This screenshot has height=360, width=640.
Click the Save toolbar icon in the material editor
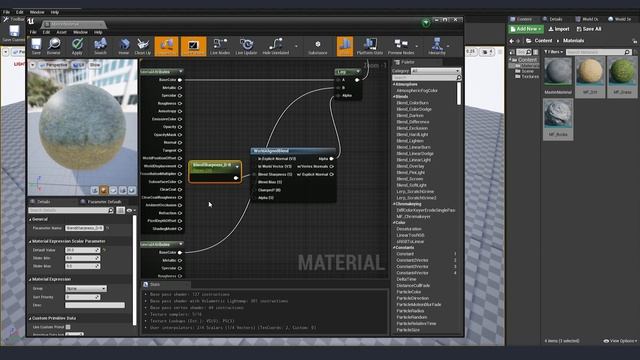point(36,46)
